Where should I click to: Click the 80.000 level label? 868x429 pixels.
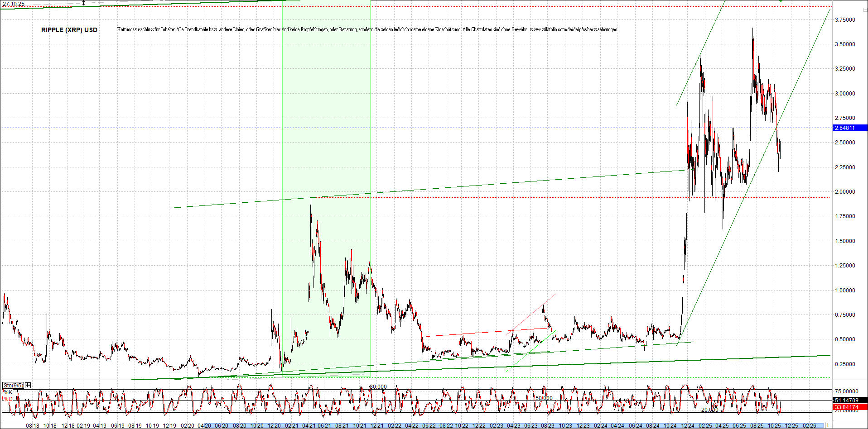377,386
